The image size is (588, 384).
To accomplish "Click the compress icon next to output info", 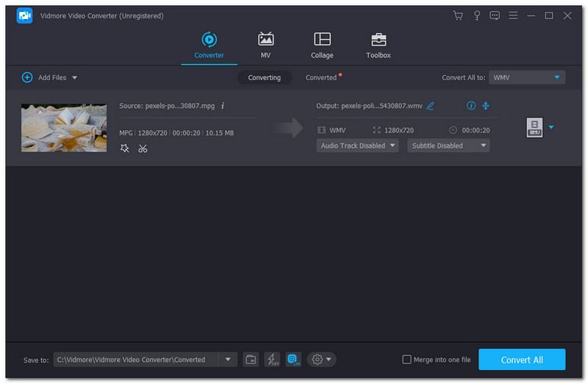I will (x=485, y=106).
